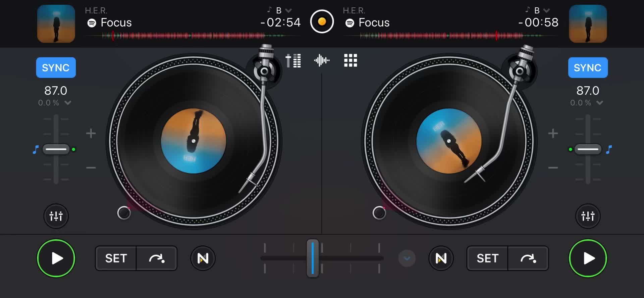Tap left deck BPM value 87.0
The height and width of the screenshot is (298, 644).
coord(56,91)
